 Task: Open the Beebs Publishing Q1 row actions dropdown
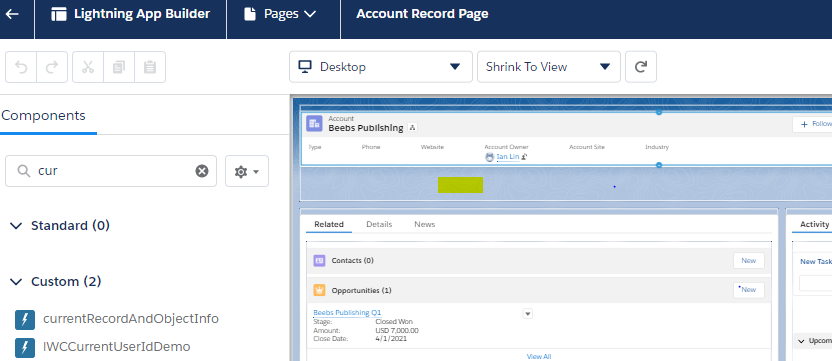527,313
